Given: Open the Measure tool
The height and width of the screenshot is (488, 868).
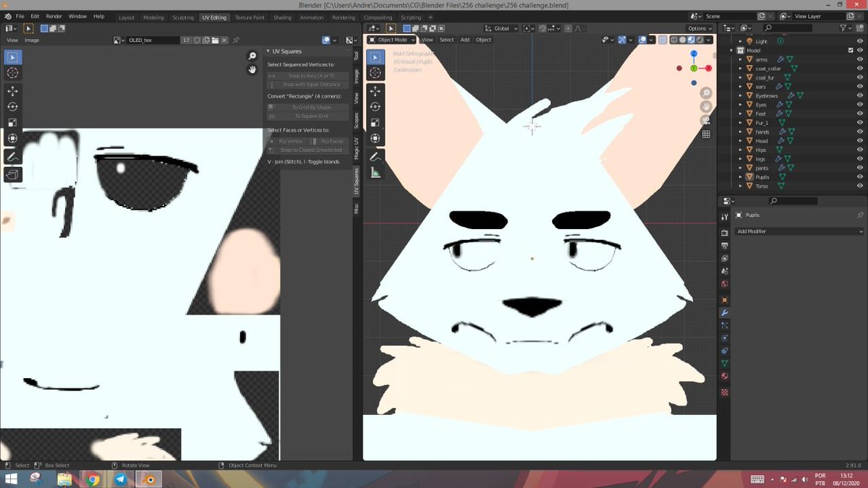Looking at the screenshot, I should tap(375, 172).
